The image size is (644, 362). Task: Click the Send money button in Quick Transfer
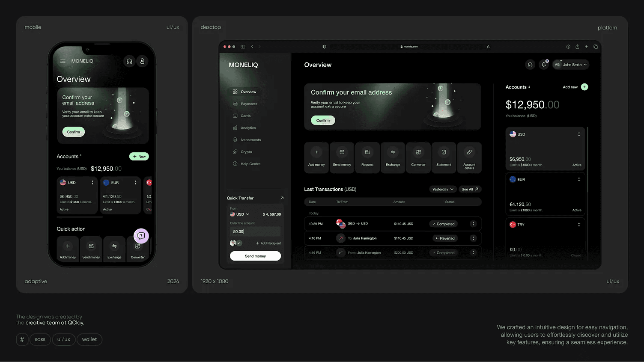coord(255,256)
